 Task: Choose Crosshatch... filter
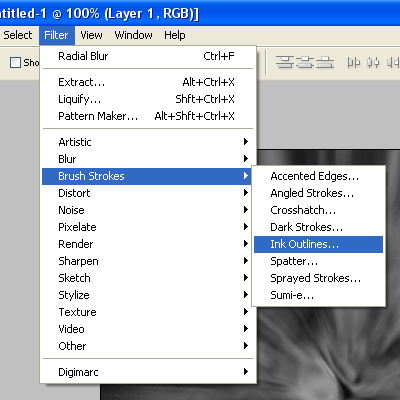point(318,210)
